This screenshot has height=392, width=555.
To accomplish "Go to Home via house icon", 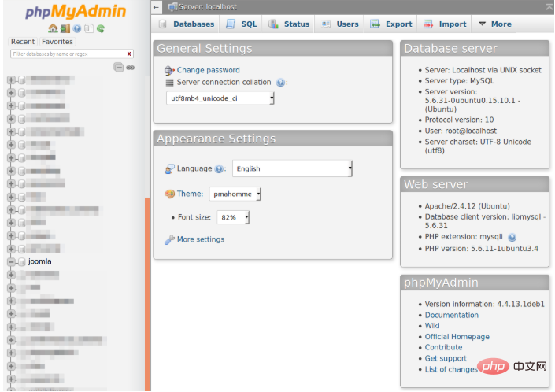I will (53, 28).
